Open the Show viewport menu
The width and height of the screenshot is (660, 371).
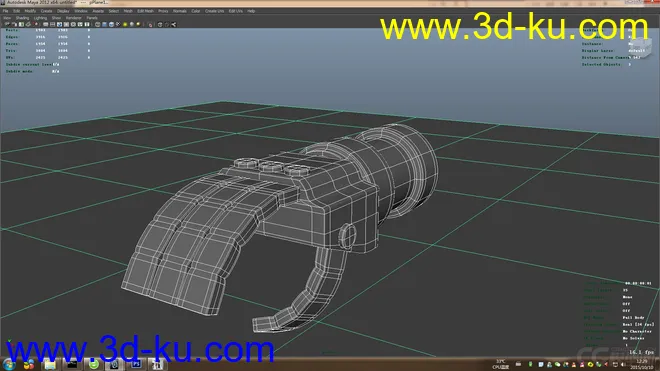click(56, 18)
